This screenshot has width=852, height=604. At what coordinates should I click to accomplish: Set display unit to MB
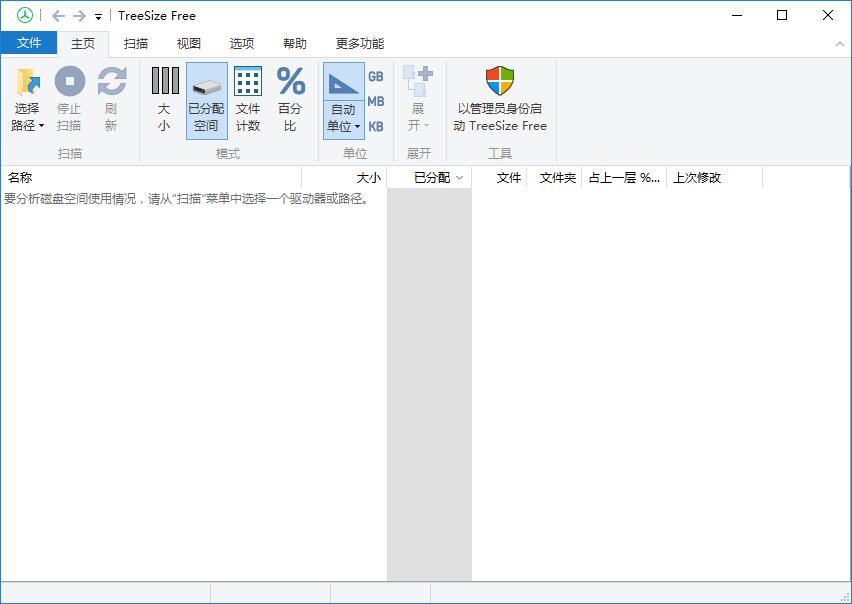[x=375, y=102]
